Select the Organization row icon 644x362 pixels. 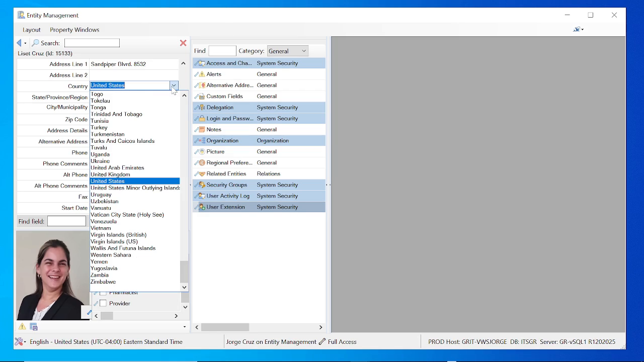click(x=201, y=141)
